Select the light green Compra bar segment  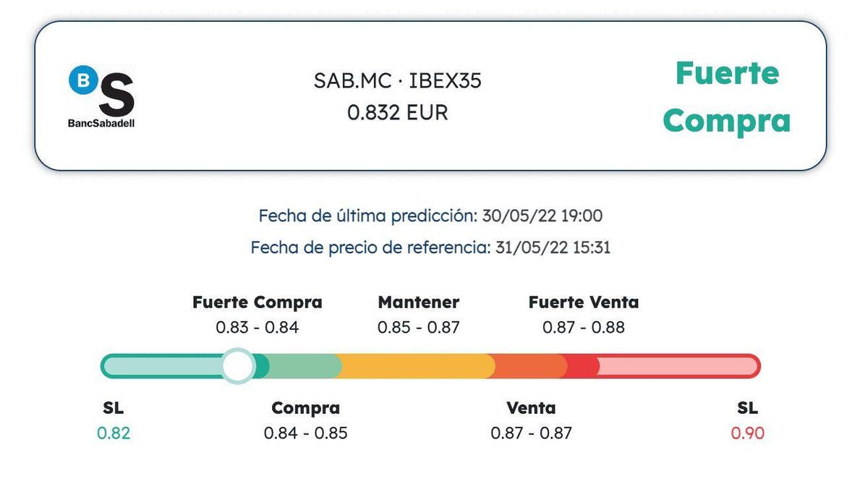pos(305,366)
